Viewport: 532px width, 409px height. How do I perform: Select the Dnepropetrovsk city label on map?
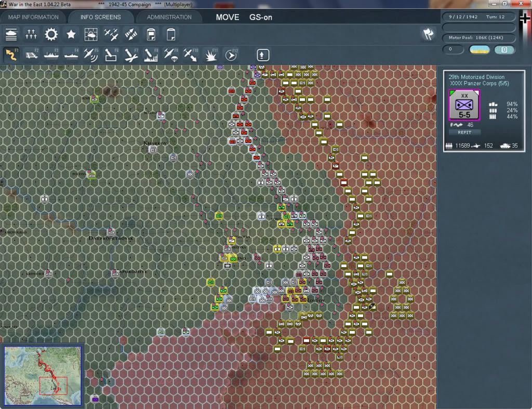(x=111, y=238)
